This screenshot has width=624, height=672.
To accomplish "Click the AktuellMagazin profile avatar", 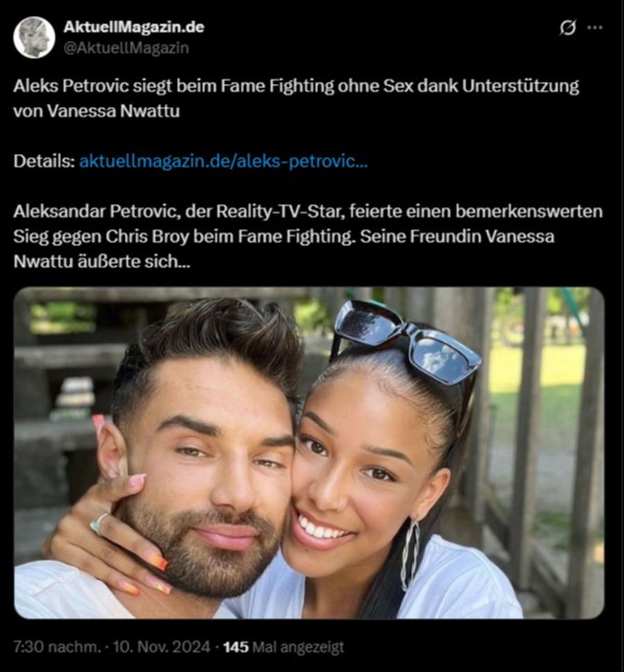I will click(34, 37).
